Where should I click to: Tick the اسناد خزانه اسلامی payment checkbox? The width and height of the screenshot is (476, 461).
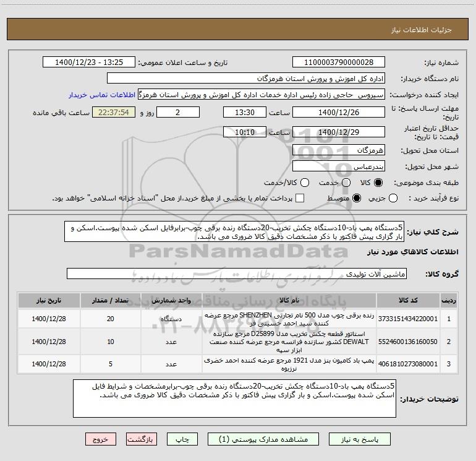click(x=300, y=198)
